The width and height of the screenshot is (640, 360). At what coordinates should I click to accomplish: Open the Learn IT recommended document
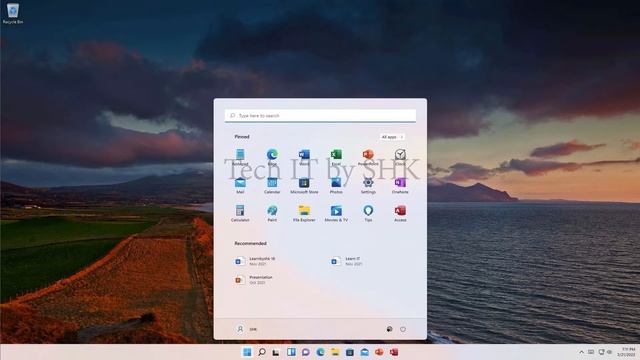coord(347,261)
